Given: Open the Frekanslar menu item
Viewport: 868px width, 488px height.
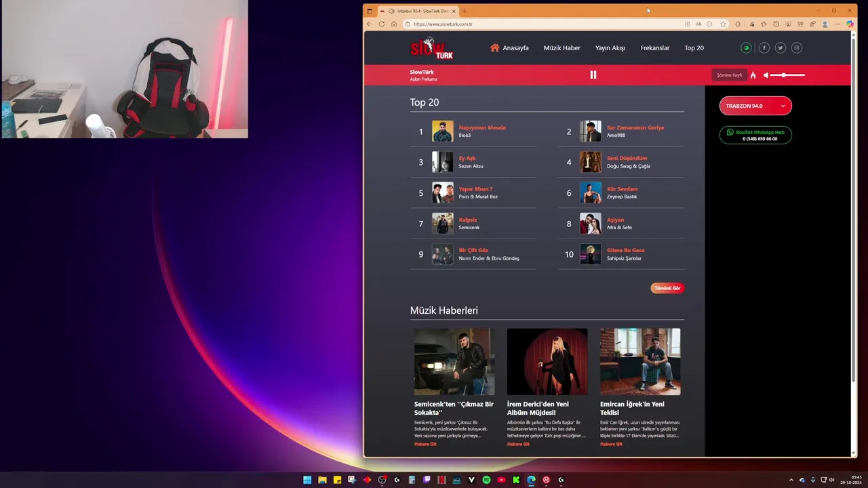Looking at the screenshot, I should point(654,48).
